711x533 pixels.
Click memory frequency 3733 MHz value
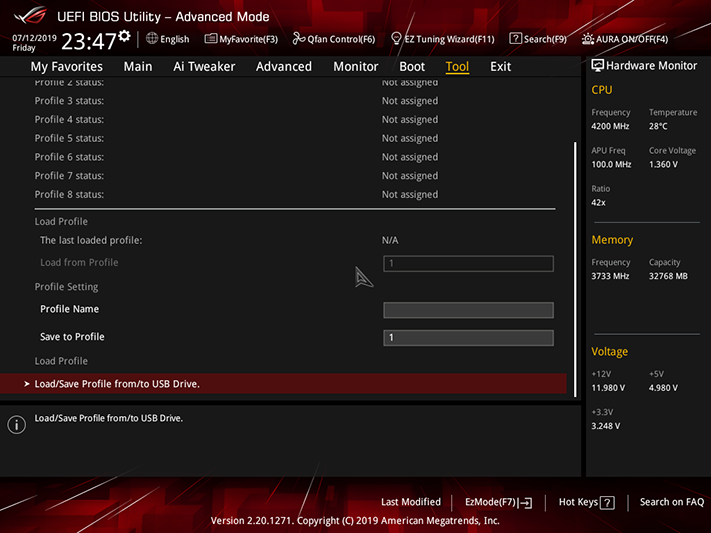pos(610,276)
